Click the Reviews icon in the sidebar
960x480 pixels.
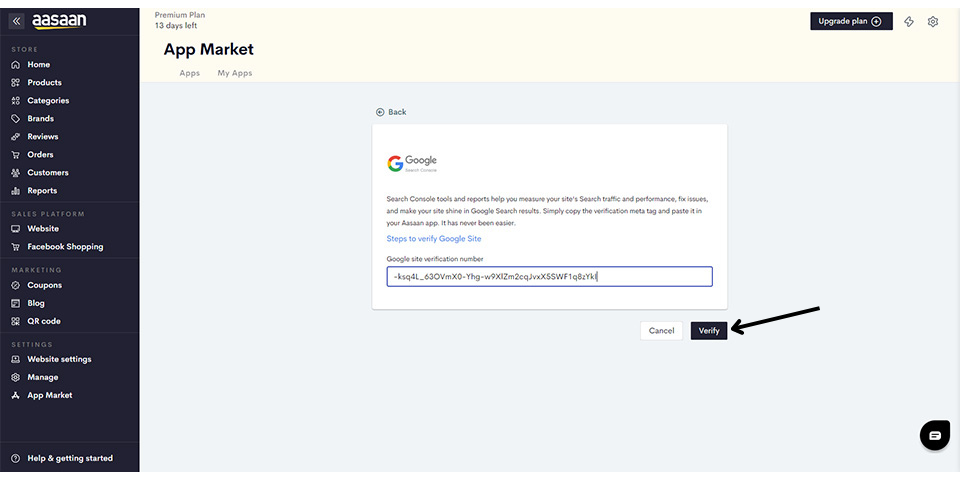[16, 137]
